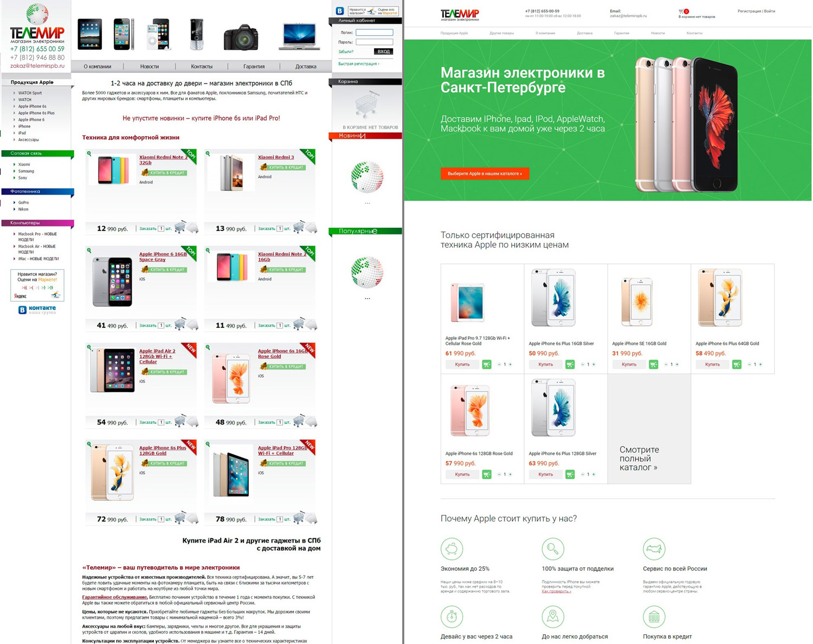Screen dimensions: 813x644
Task: Click magnifier icon on Xiaomi Redmi 3
Action: tap(208, 154)
